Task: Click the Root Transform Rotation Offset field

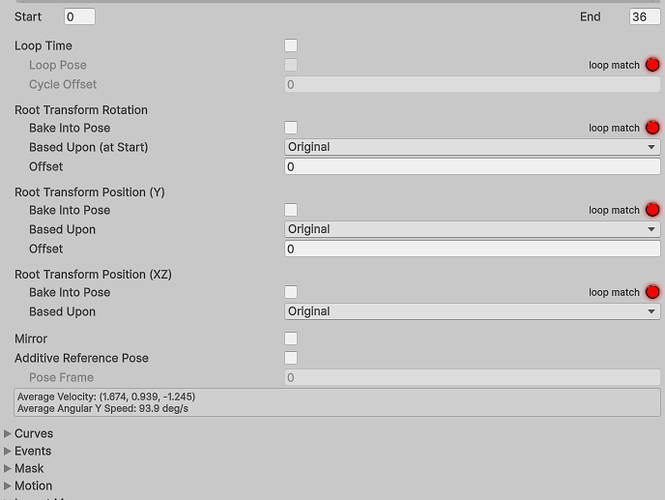Action: pos(472,166)
